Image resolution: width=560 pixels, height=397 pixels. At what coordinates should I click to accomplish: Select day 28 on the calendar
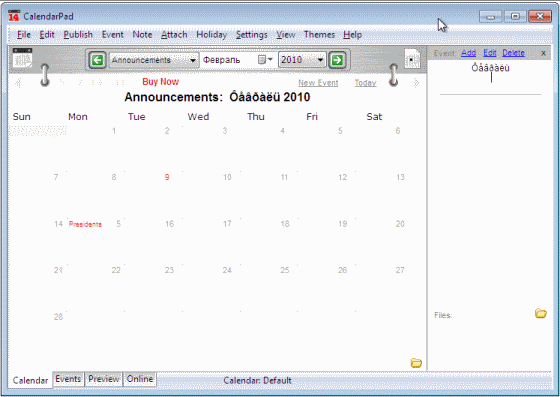tap(58, 317)
